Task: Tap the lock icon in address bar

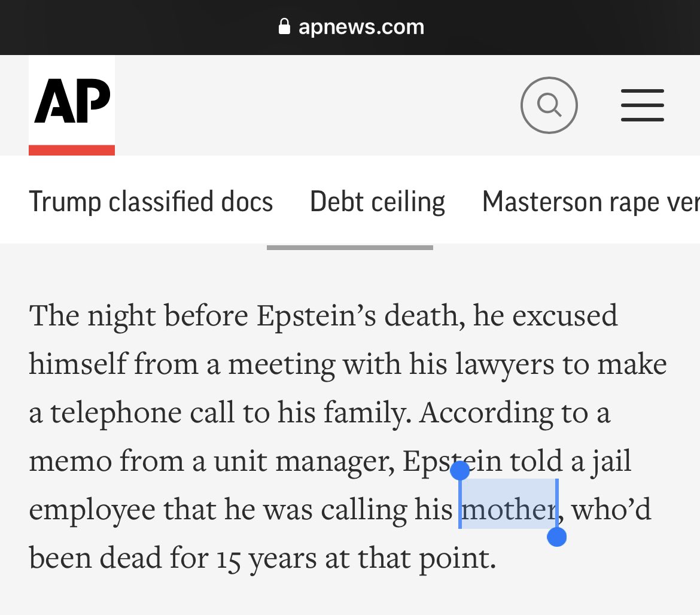Action: click(285, 26)
